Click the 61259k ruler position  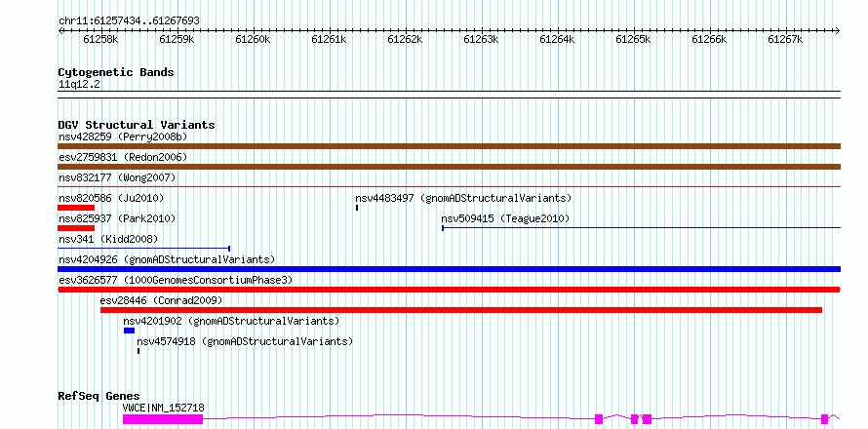click(x=177, y=39)
